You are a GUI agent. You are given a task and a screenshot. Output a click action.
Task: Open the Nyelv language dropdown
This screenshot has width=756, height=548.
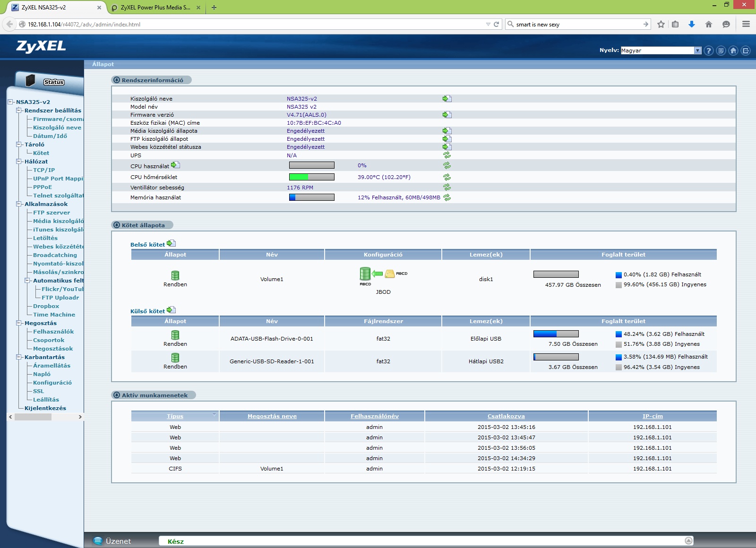click(x=661, y=51)
